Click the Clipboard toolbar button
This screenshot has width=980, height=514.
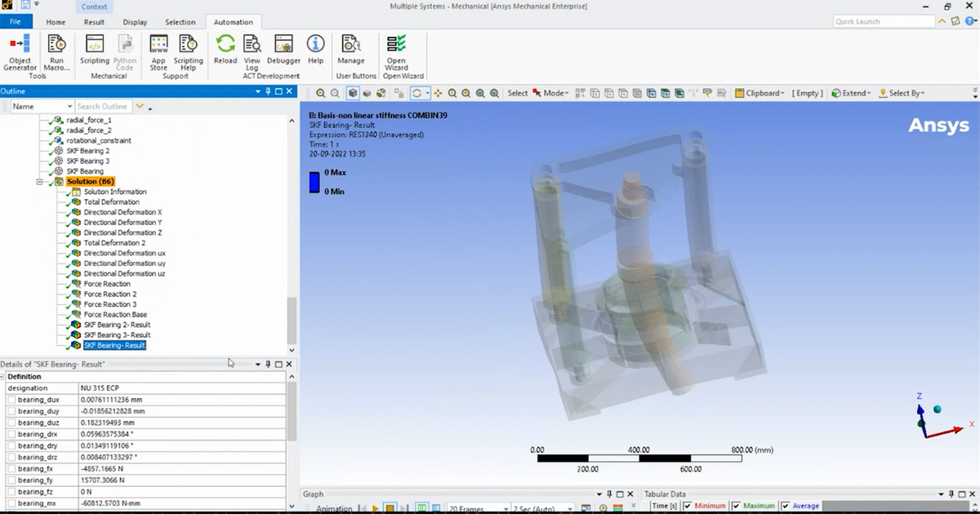click(760, 93)
